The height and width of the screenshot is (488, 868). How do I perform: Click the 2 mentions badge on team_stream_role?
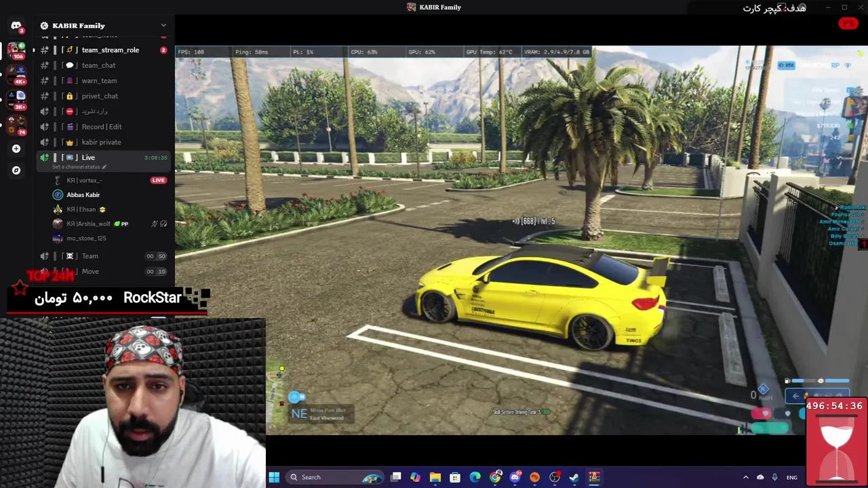(x=163, y=50)
